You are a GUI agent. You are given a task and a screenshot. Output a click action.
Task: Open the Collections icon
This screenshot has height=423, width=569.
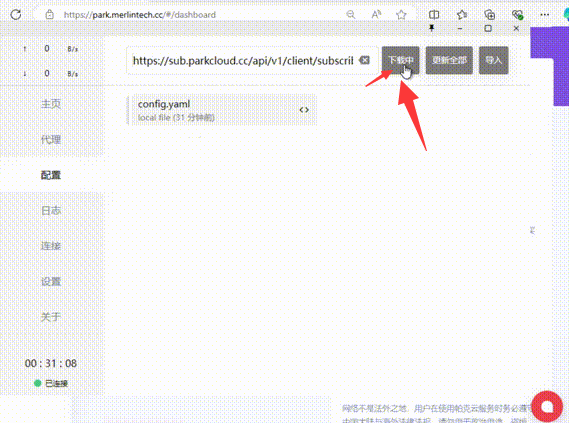pyautogui.click(x=490, y=15)
